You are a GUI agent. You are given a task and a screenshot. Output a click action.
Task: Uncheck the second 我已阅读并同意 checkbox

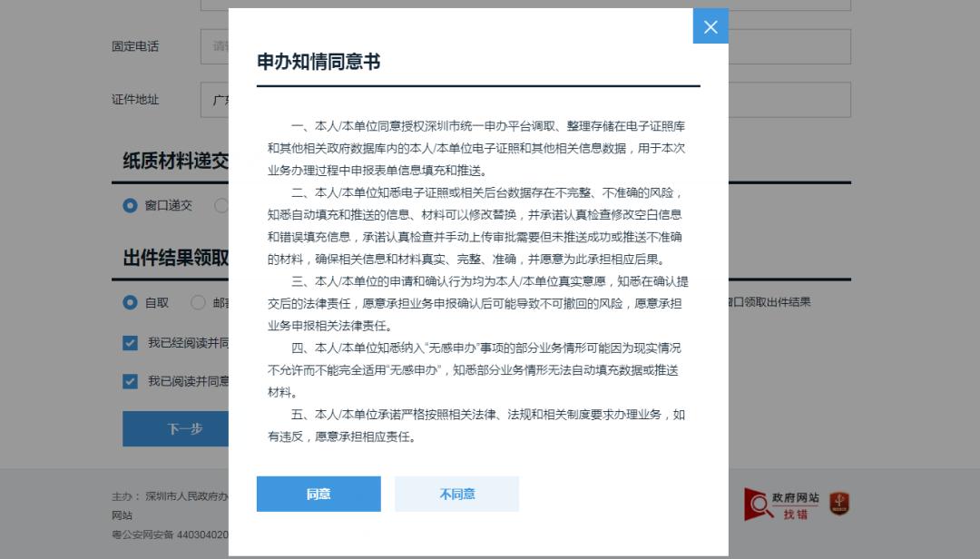[x=130, y=381]
